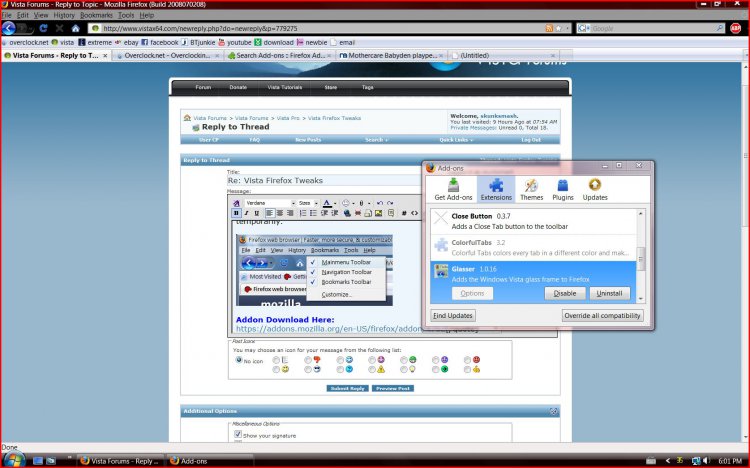Wrap selection in HTML tags <> icon
This screenshot has height=468, width=750.
[415, 213]
